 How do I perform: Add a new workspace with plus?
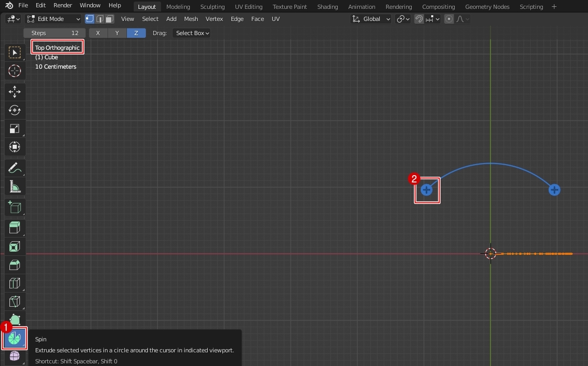coord(554,6)
